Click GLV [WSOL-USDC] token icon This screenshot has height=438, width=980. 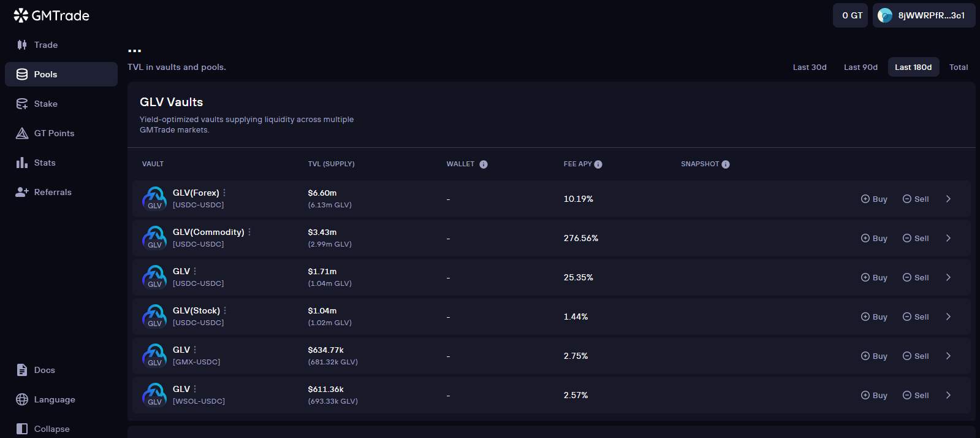[x=154, y=395]
